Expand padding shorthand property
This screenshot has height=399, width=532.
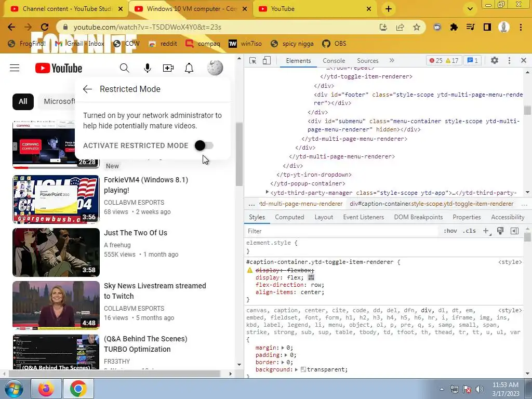(x=286, y=355)
